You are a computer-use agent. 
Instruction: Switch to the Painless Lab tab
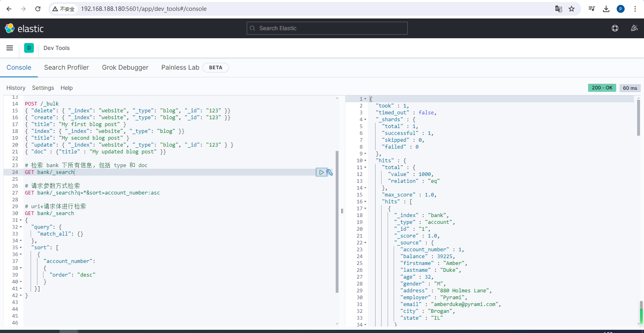point(180,68)
